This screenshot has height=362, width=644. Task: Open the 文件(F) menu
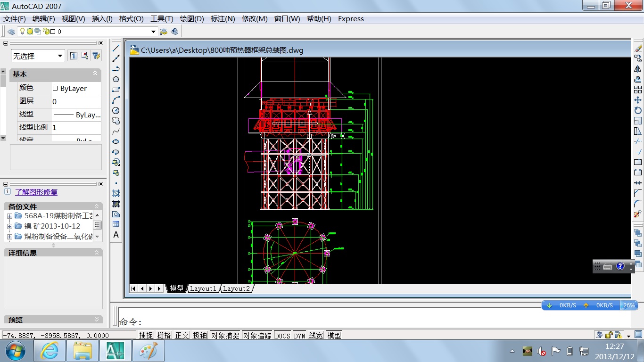point(15,19)
